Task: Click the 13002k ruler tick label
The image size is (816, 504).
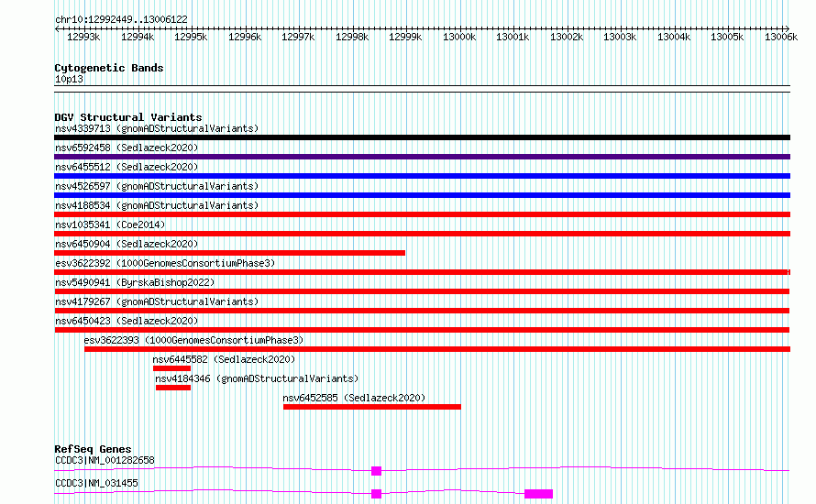Action: [x=567, y=37]
